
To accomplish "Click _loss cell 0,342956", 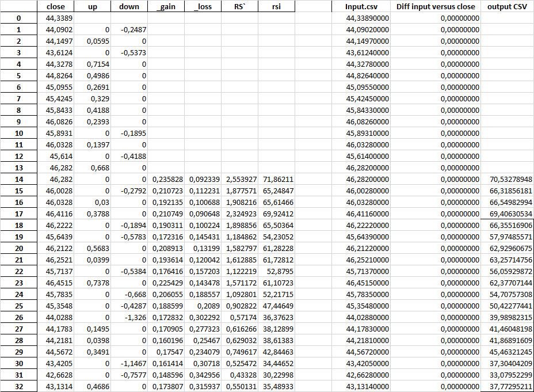I will (203, 375).
